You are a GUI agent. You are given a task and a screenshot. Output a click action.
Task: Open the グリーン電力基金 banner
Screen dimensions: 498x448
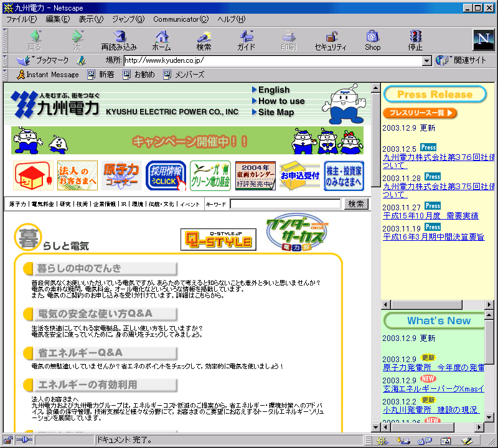tap(210, 175)
